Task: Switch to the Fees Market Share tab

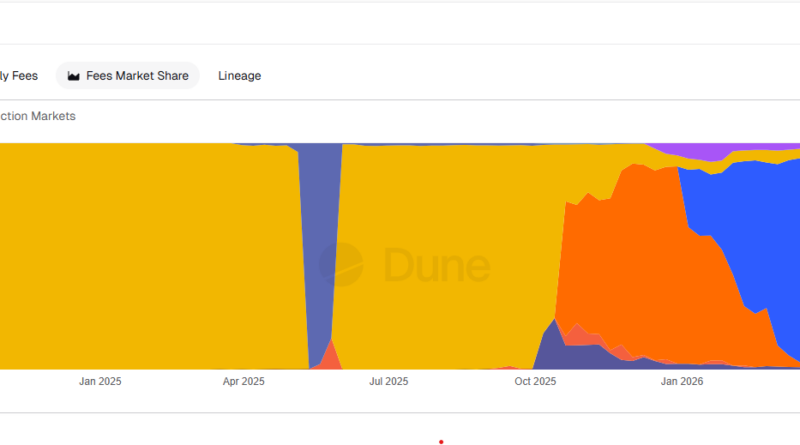Action: (128, 76)
